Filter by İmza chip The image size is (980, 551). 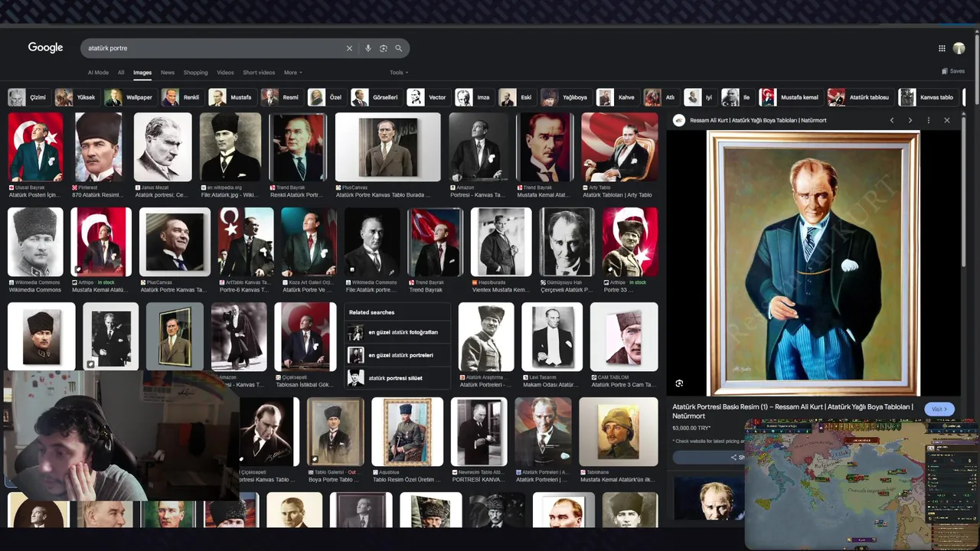473,97
